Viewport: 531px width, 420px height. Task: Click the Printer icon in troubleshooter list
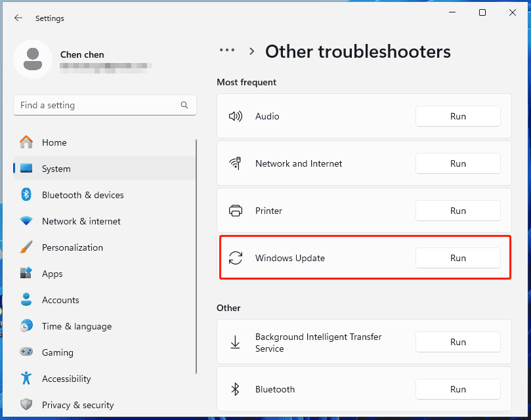point(236,211)
